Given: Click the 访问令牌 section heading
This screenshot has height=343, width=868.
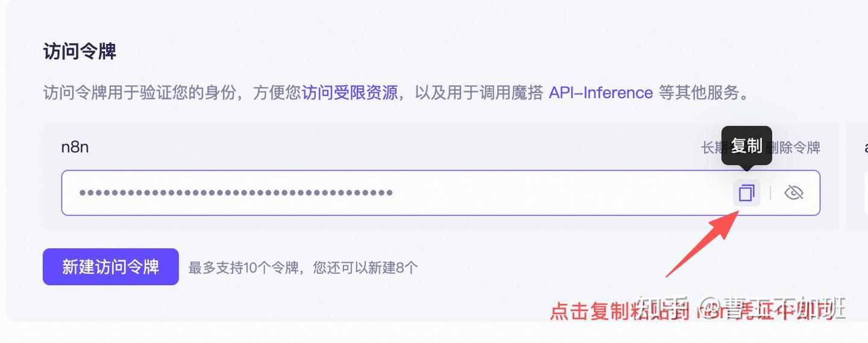Looking at the screenshot, I should point(80,52).
